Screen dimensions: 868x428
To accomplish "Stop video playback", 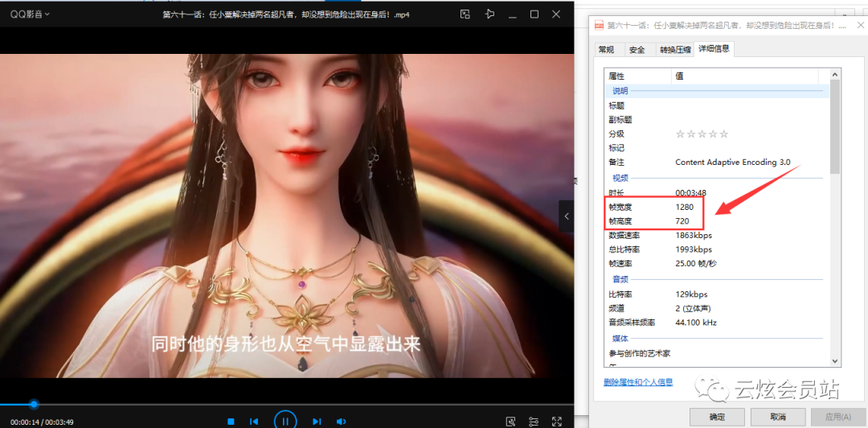I will (x=231, y=422).
